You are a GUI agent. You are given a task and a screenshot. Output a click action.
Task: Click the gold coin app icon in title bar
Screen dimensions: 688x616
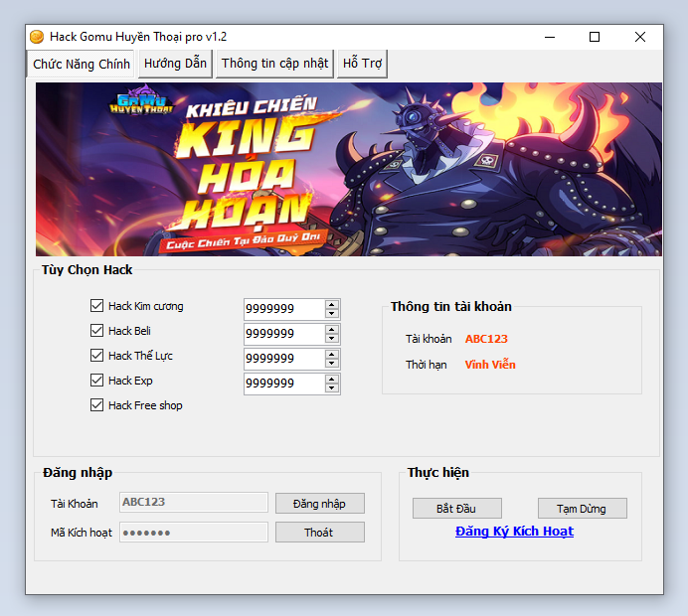point(37,37)
